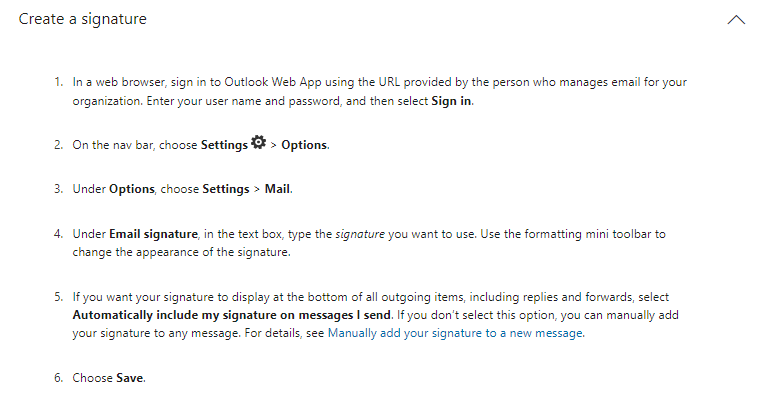
Task: Collapse the Create a signature section chevron
Action: coord(737,19)
